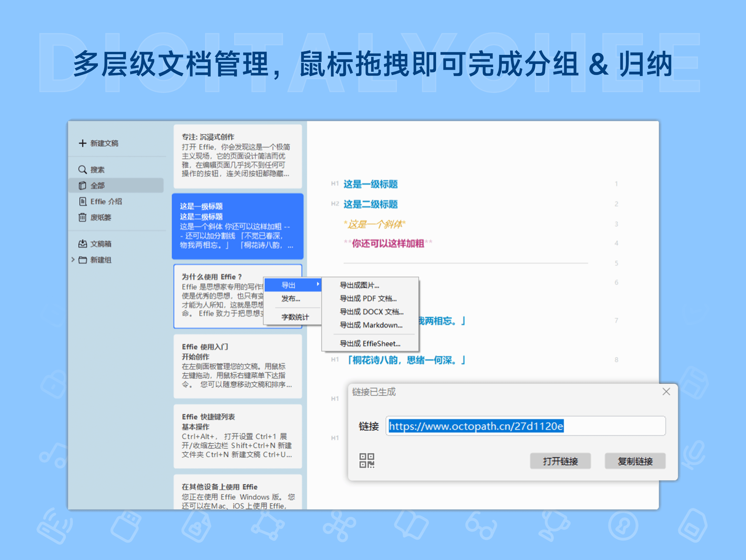The width and height of the screenshot is (746, 560).
Task: Open 废纸篓 via the trash icon
Action: pyautogui.click(x=83, y=217)
